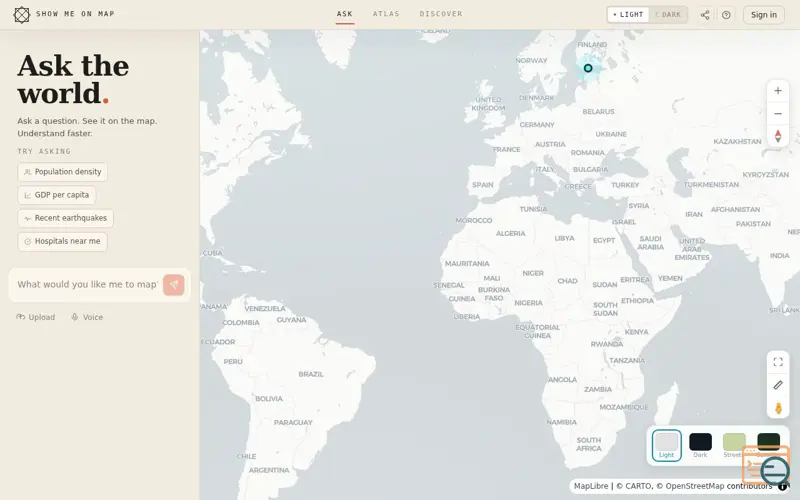Start voice input with microphone icon

pos(74,317)
